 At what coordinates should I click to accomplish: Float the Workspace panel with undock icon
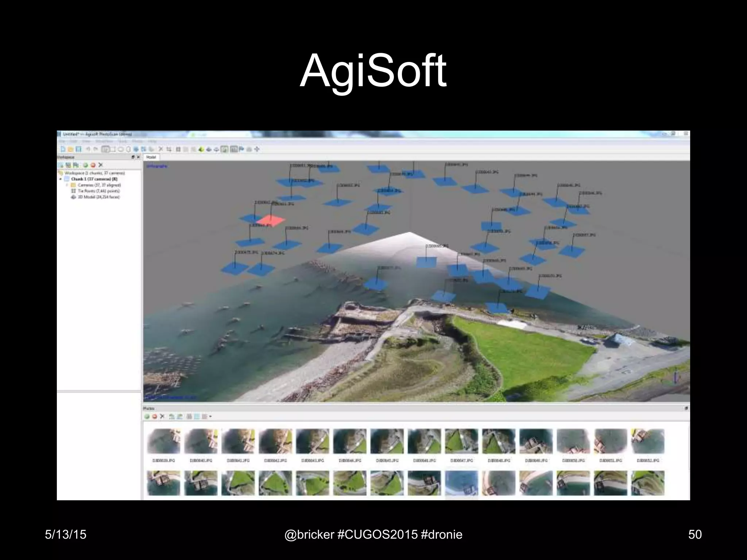(133, 157)
